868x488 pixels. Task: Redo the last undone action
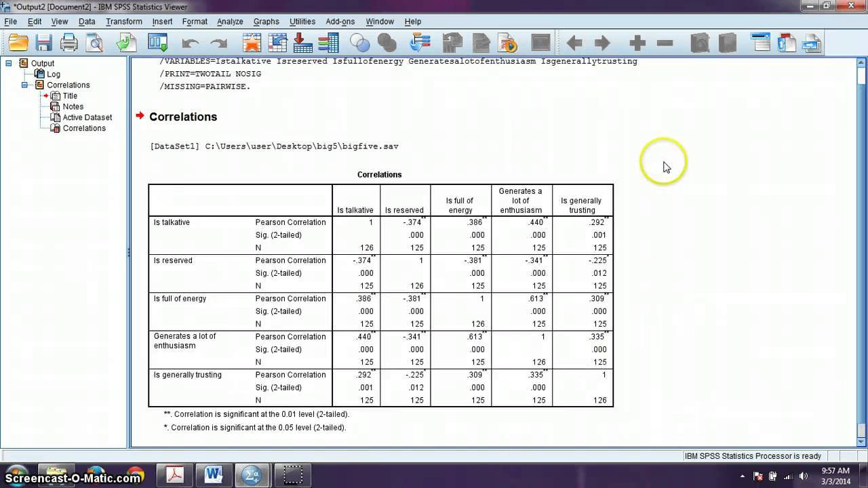click(x=218, y=42)
